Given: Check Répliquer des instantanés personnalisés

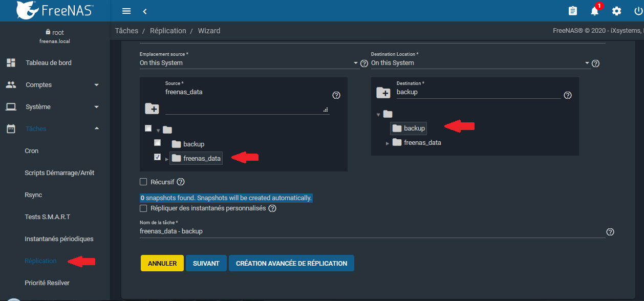Looking at the screenshot, I should 143,208.
